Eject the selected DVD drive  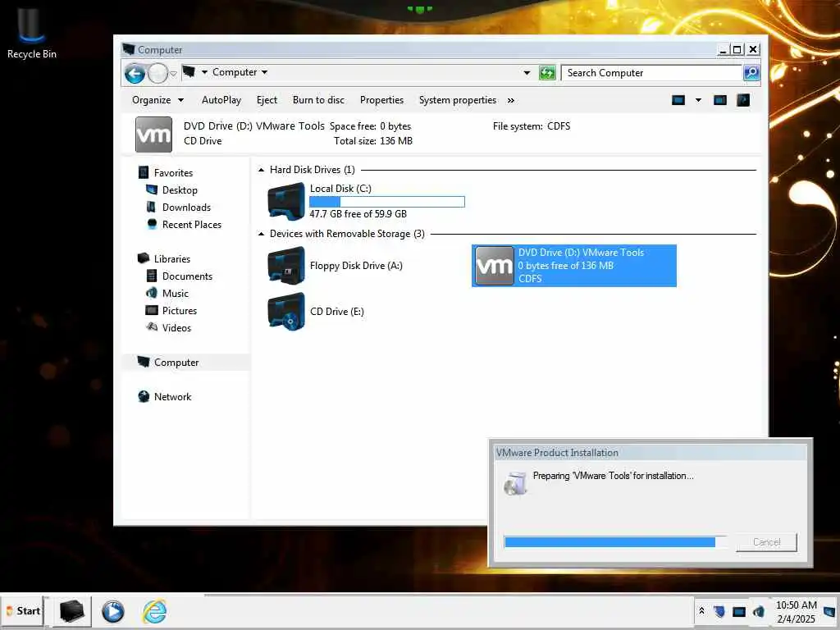267,100
